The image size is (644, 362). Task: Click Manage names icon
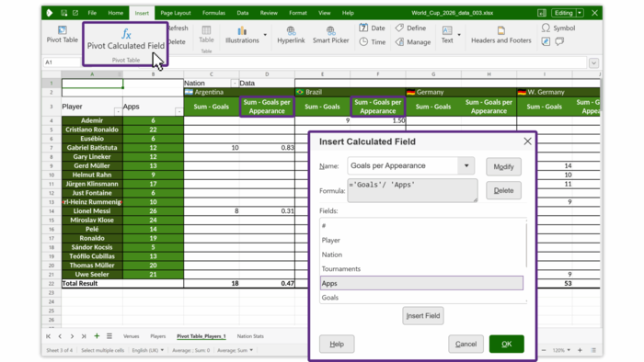(x=399, y=42)
